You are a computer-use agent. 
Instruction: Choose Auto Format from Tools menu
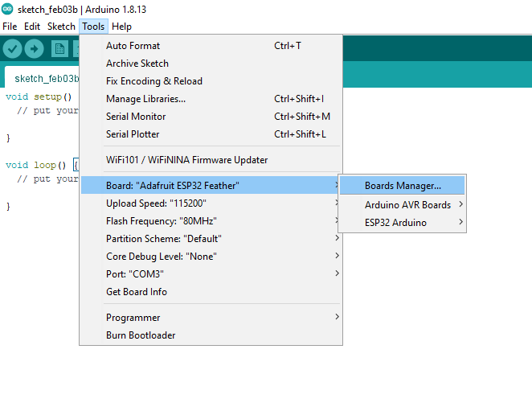tap(211, 46)
